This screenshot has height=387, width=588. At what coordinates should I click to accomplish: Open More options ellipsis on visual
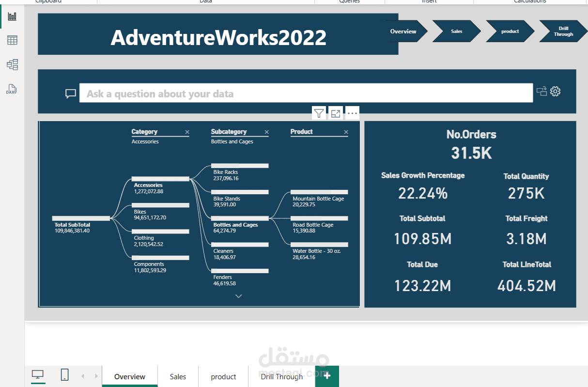(x=352, y=113)
